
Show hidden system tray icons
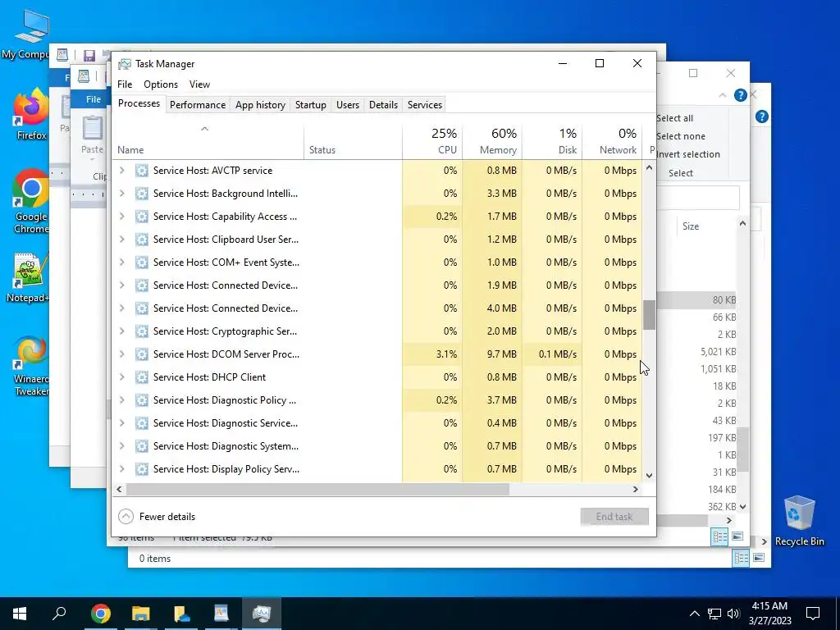(x=694, y=614)
